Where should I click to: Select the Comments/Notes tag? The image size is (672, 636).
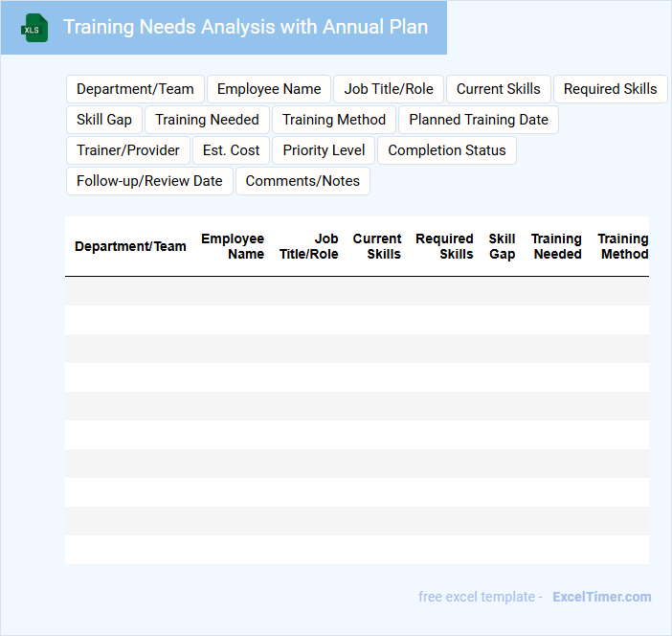(302, 181)
